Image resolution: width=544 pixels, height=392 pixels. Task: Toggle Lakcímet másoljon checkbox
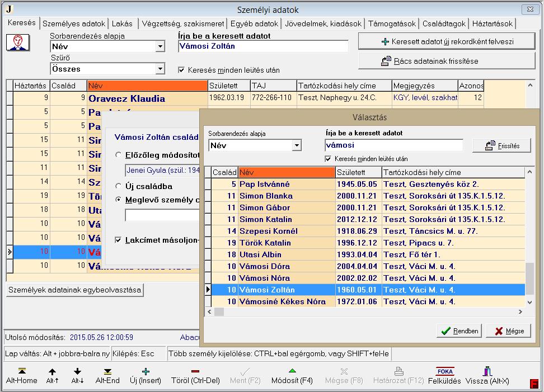(x=118, y=240)
